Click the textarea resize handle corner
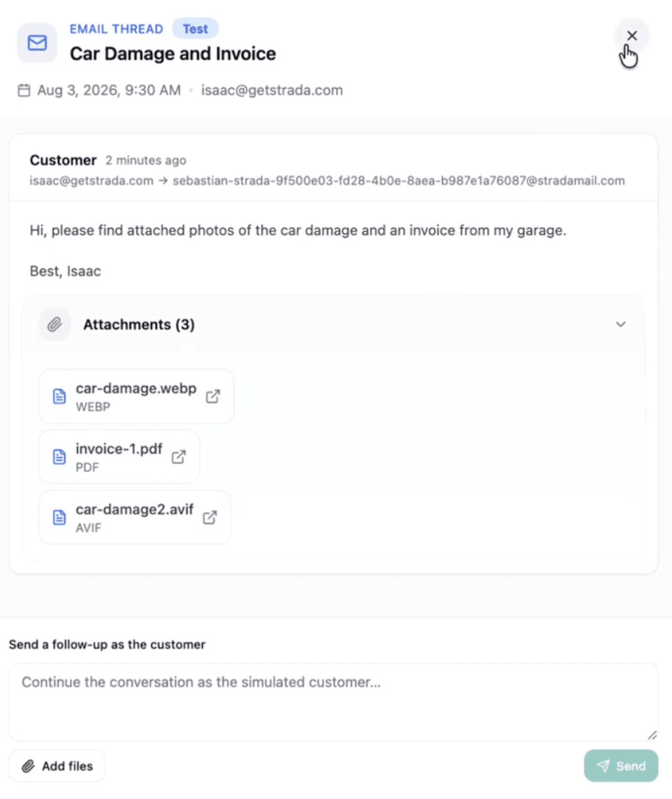Image resolution: width=672 pixels, height=799 pixels. point(652,736)
